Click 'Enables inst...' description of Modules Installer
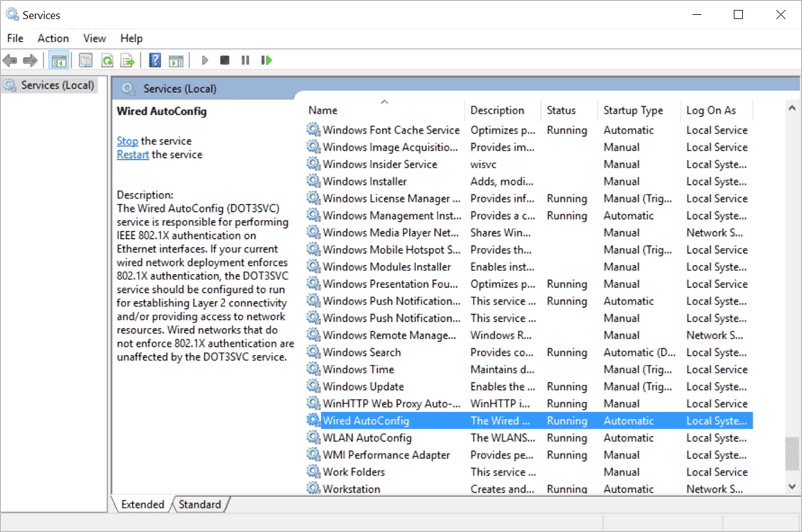The height and width of the screenshot is (532, 802). pyautogui.click(x=502, y=267)
